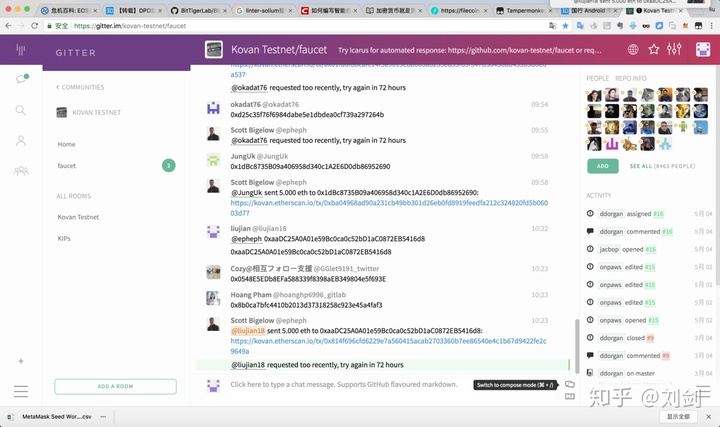The height and width of the screenshot is (427, 720).
Task: Open Chrome's three-dot menu
Action: pos(711,26)
